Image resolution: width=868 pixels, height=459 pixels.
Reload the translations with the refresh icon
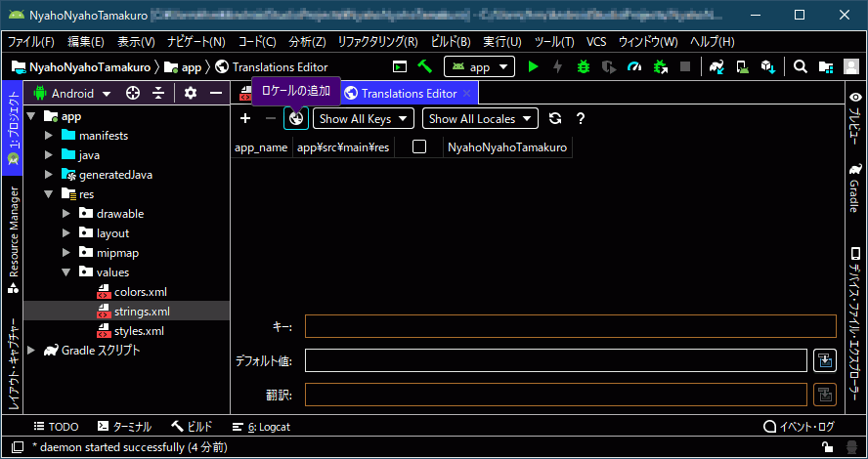pos(554,118)
